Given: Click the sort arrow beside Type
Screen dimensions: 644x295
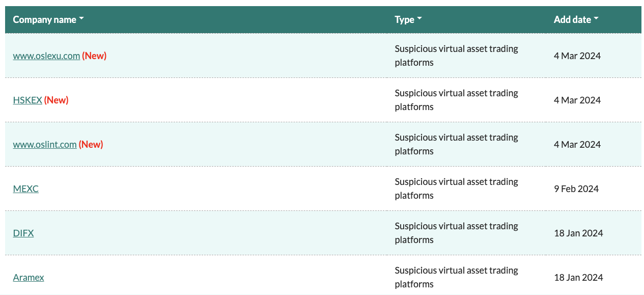Looking at the screenshot, I should pos(419,19).
